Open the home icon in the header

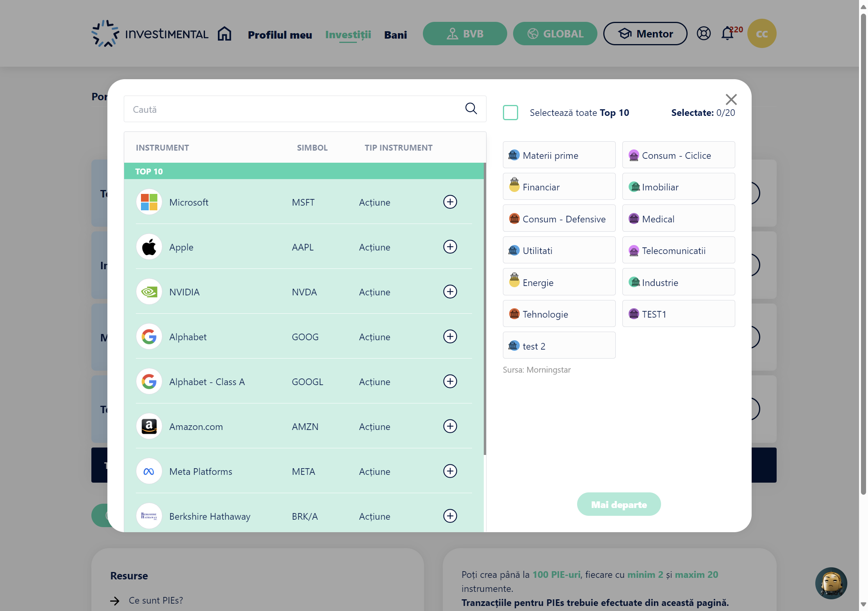225,34
